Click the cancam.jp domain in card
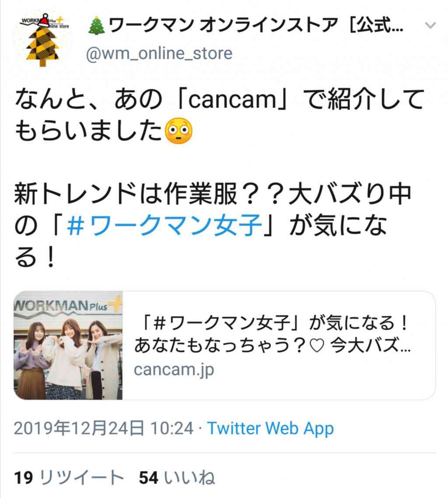The width and height of the screenshot is (448, 498). point(174,370)
